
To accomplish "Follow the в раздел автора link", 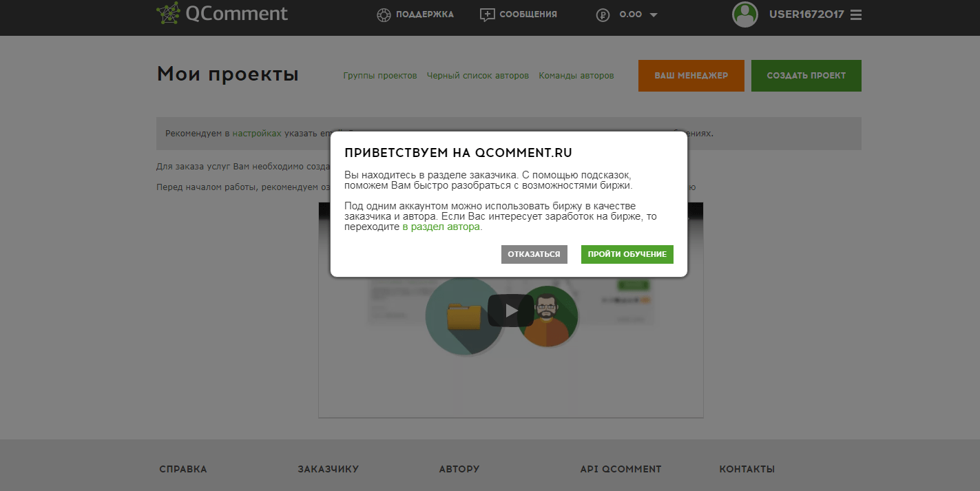I will click(x=441, y=227).
